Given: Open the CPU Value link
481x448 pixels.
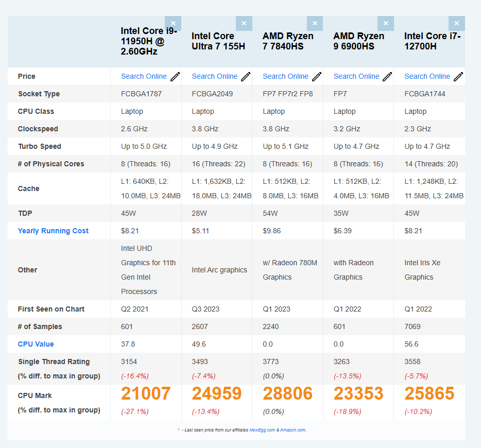Looking at the screenshot, I should (x=36, y=344).
